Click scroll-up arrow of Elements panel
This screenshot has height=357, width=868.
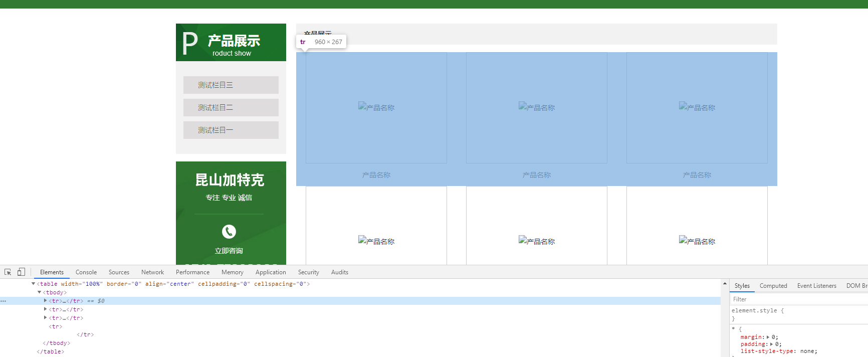(x=725, y=284)
